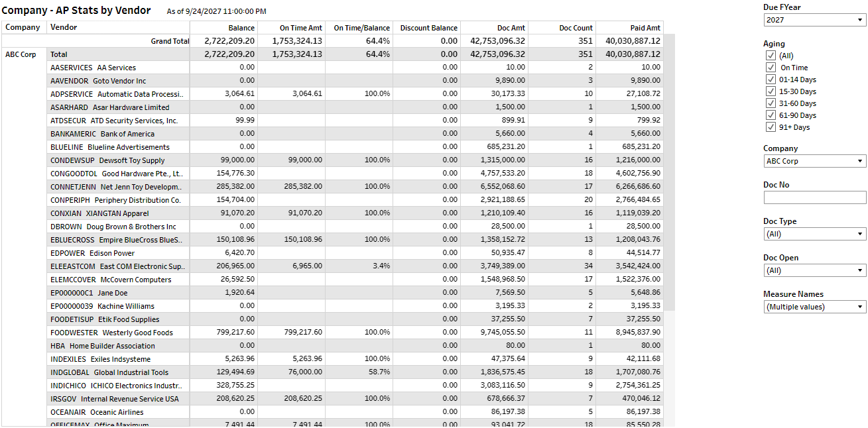The image size is (868, 428).
Task: Toggle the 15-30 Days checkbox
Action: click(771, 91)
